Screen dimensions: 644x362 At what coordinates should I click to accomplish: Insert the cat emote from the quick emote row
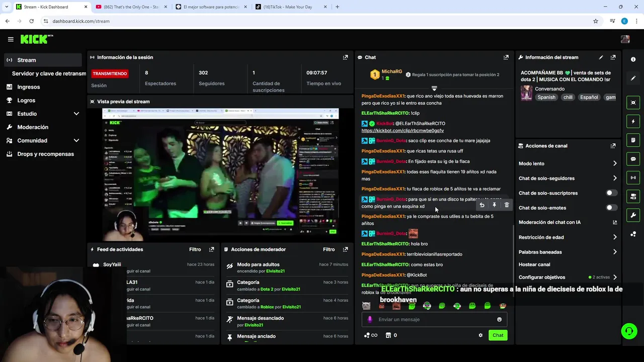[366, 306]
